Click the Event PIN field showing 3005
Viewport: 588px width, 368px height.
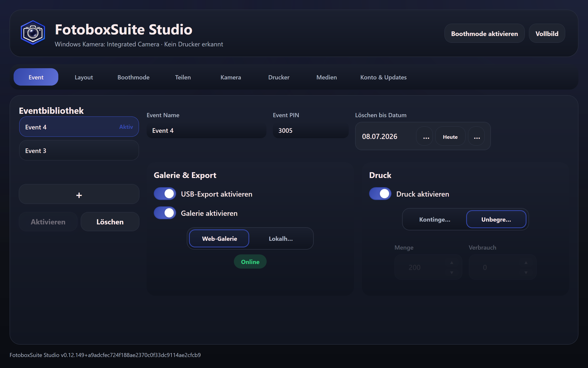(x=311, y=130)
